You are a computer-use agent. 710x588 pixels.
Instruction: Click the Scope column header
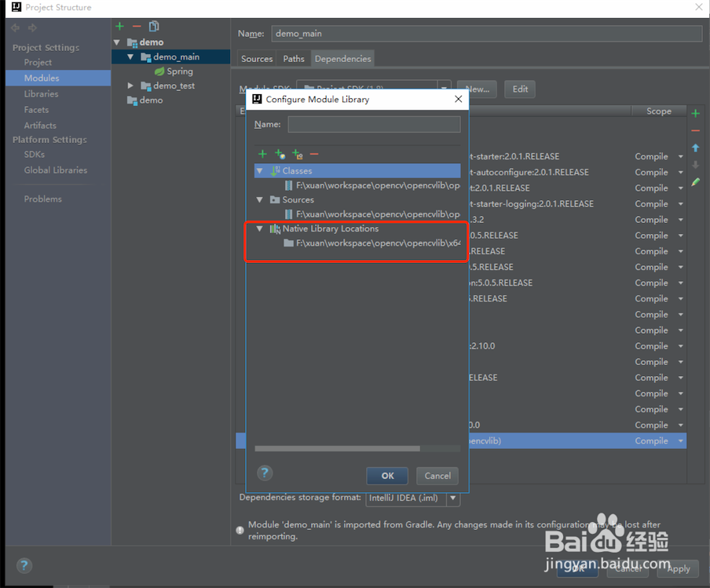[659, 111]
